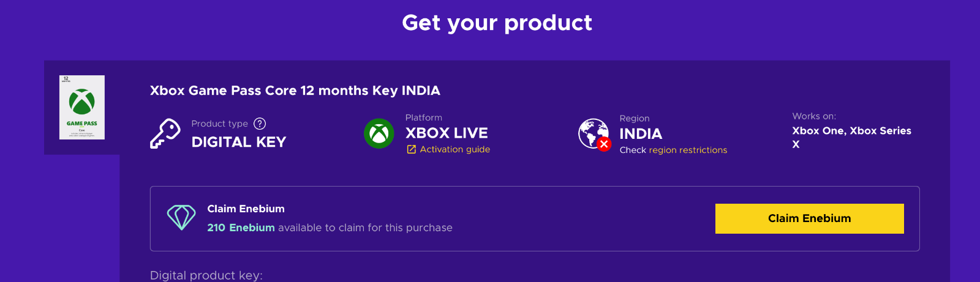The height and width of the screenshot is (282, 980).
Task: Click the Enebium diamond icon
Action: [181, 217]
